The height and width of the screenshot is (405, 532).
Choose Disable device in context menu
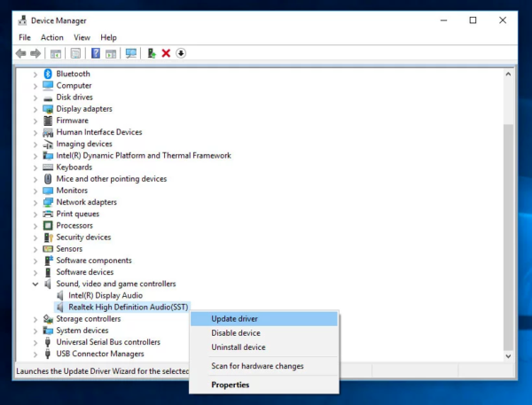264,333
